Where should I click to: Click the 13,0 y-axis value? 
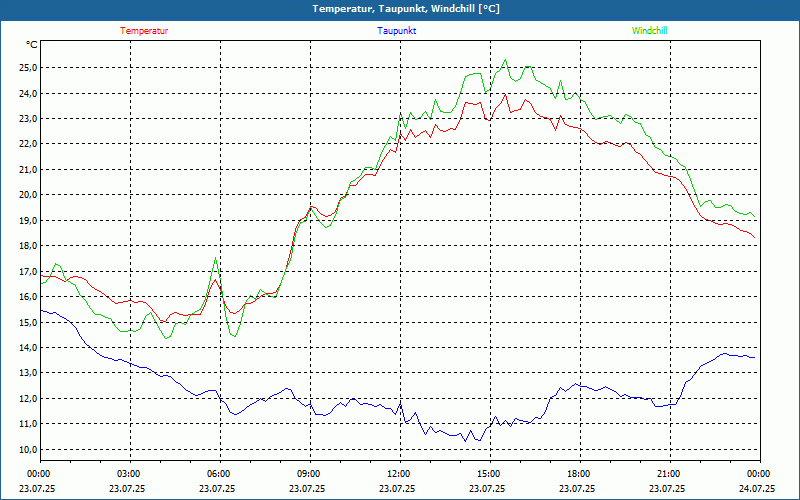pos(29,373)
